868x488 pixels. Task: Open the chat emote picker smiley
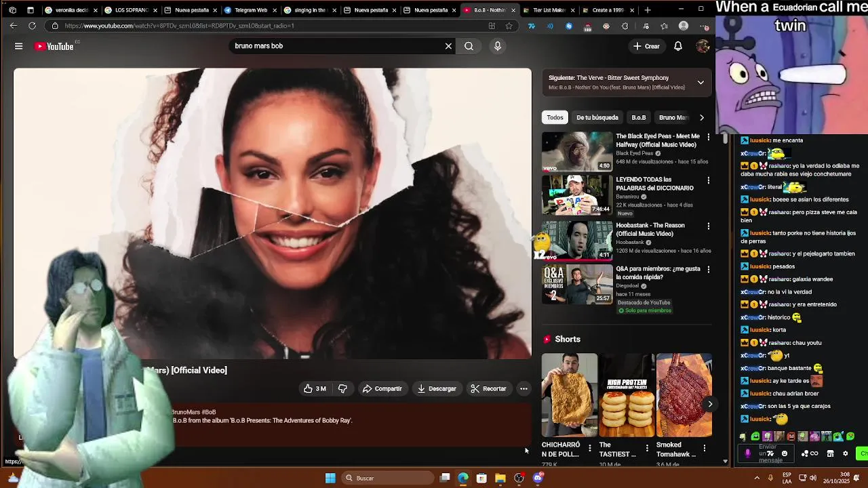tap(785, 453)
